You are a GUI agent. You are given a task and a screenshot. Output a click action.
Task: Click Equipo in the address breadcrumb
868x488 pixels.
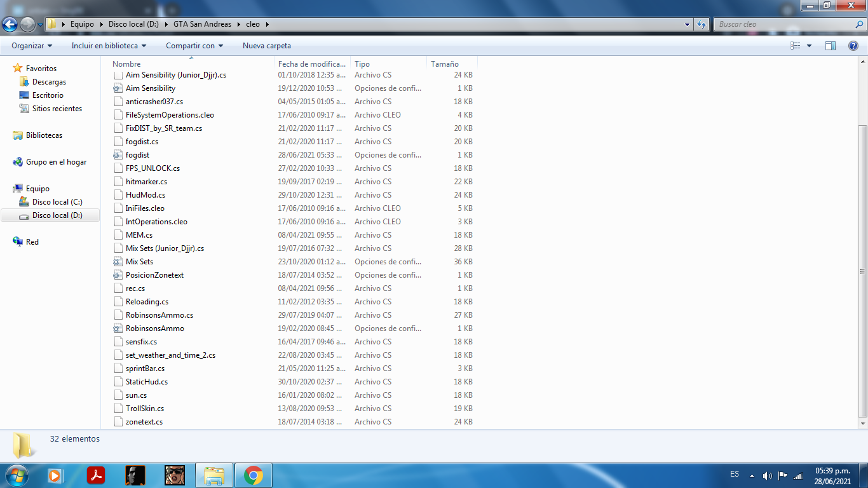(82, 24)
